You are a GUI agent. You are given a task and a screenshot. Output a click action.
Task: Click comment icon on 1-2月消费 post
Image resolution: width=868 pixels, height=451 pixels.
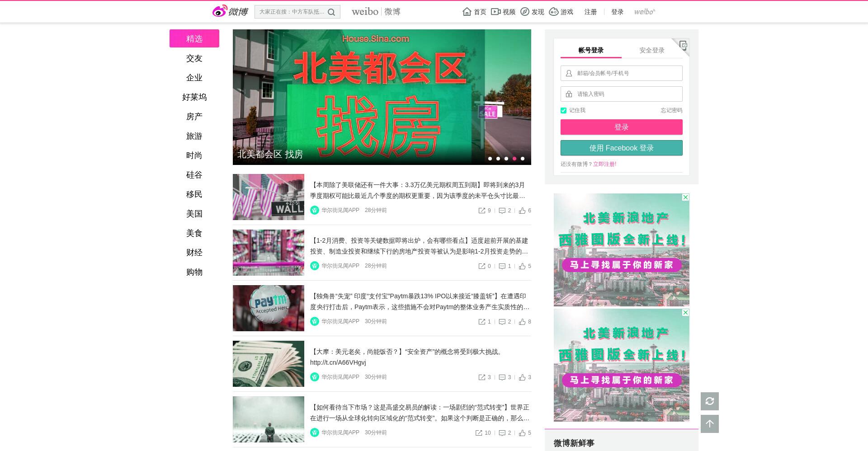coord(502,266)
